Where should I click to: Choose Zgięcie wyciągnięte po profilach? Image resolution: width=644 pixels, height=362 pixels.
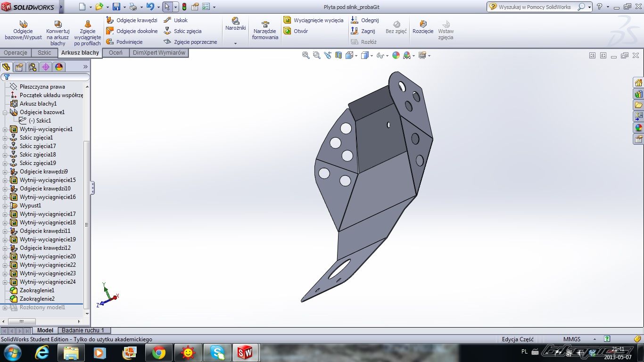(88, 33)
